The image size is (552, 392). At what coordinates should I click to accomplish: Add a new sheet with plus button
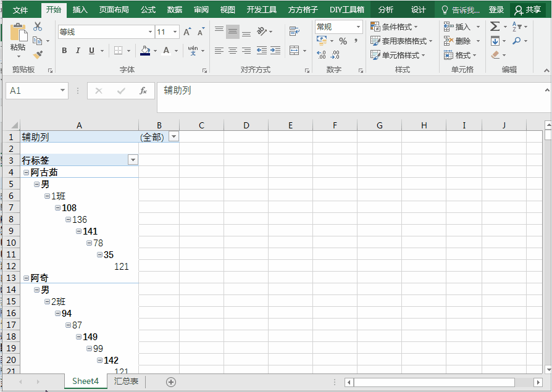point(171,382)
